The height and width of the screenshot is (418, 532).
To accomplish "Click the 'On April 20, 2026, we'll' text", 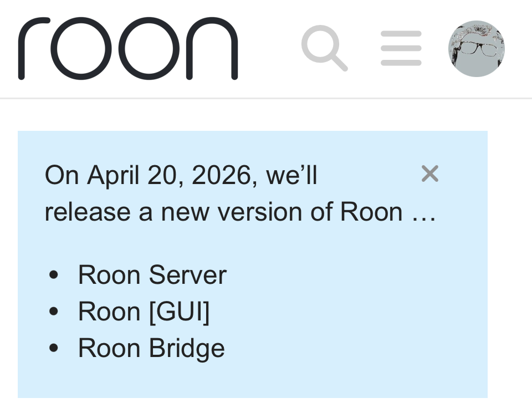I will 181,175.
